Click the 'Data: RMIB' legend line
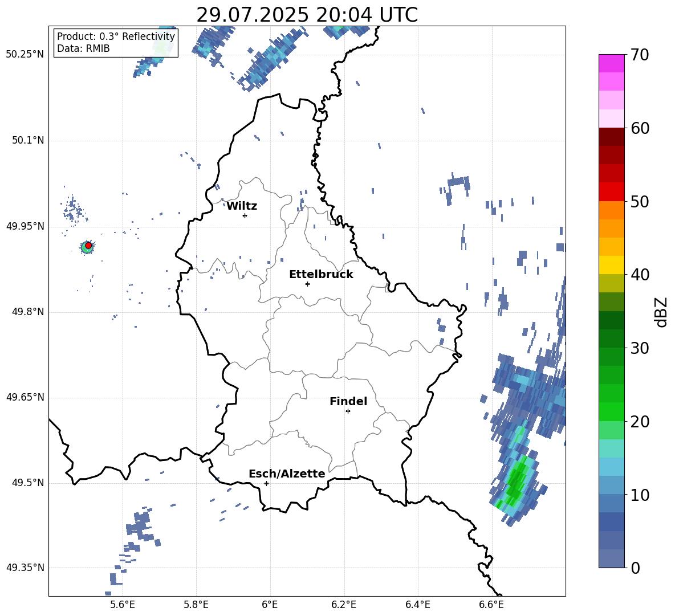Screen dimensions: 675x616 coord(83,48)
